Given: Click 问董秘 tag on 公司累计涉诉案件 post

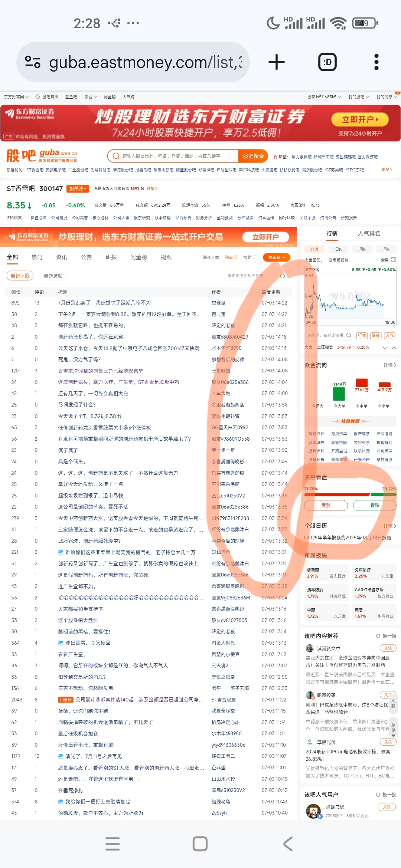Looking at the screenshot, I should 66,700.
